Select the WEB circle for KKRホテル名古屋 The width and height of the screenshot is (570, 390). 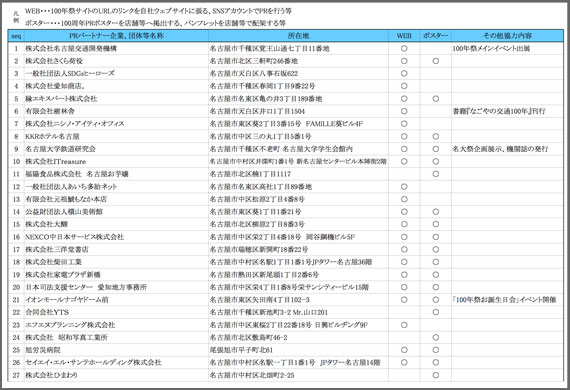click(x=404, y=136)
